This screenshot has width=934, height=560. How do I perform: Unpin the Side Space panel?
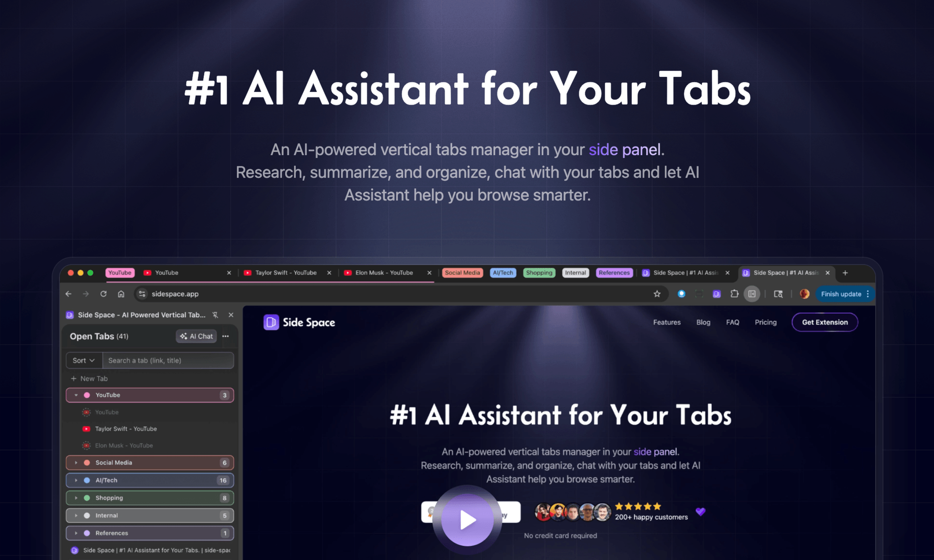pos(216,315)
